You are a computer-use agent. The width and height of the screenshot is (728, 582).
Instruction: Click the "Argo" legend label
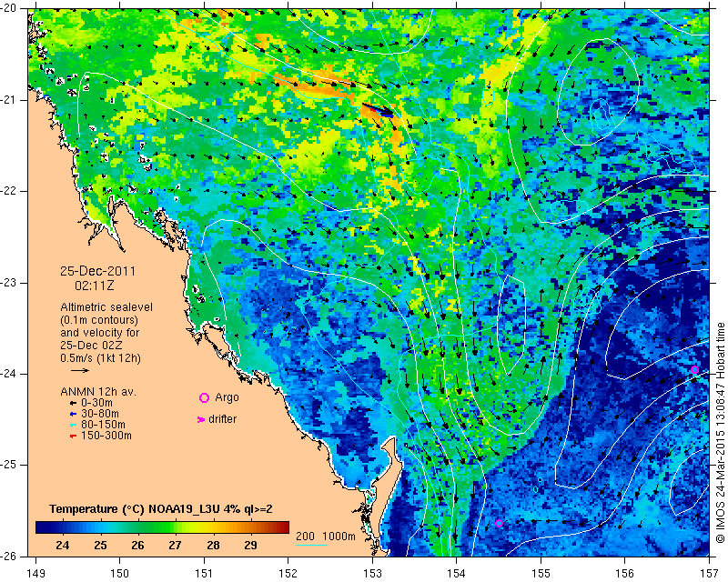[227, 397]
